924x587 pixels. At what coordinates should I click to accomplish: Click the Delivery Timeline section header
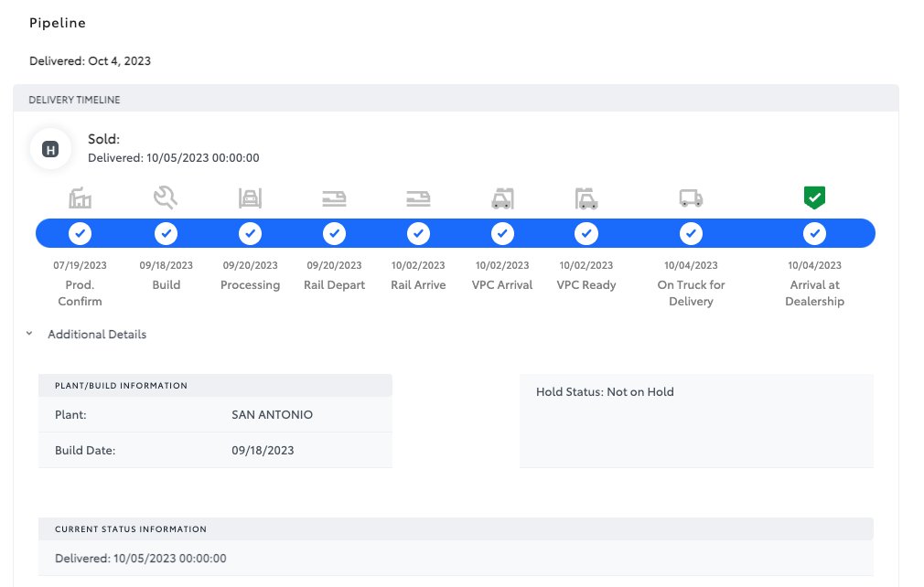[x=74, y=99]
